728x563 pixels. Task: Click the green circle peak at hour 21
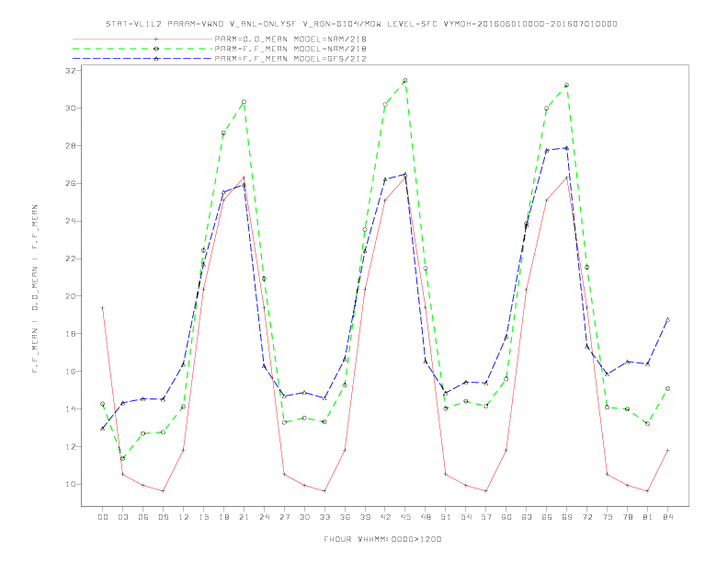pyautogui.click(x=244, y=102)
